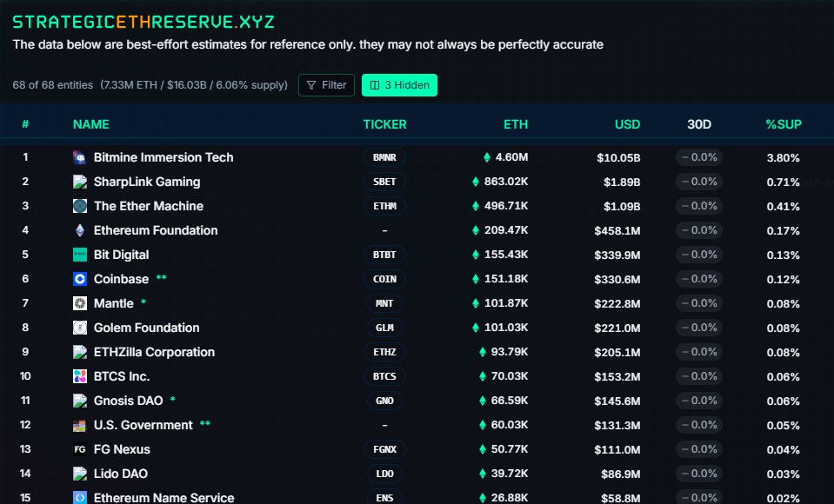Click the SBET ticker badge
The width and height of the screenshot is (834, 504).
tap(384, 182)
